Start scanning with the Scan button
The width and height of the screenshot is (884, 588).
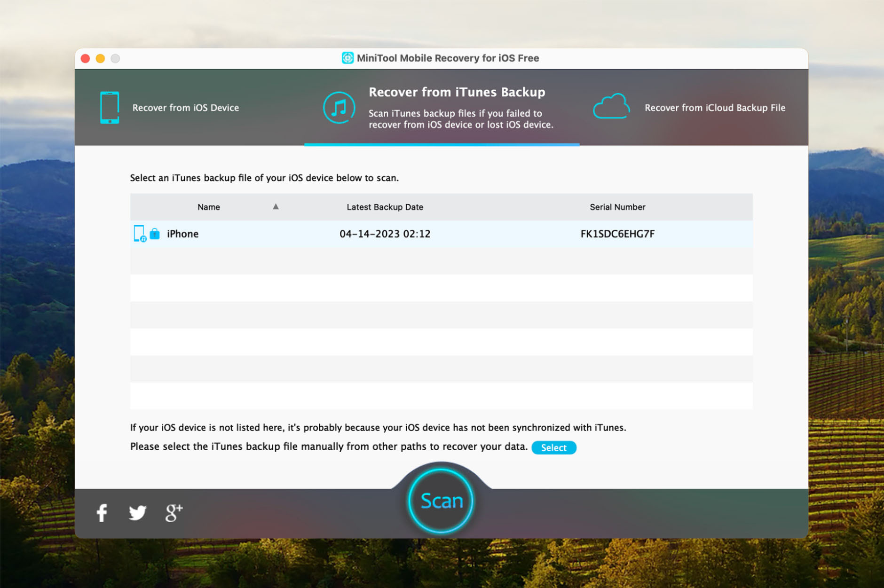click(x=440, y=501)
